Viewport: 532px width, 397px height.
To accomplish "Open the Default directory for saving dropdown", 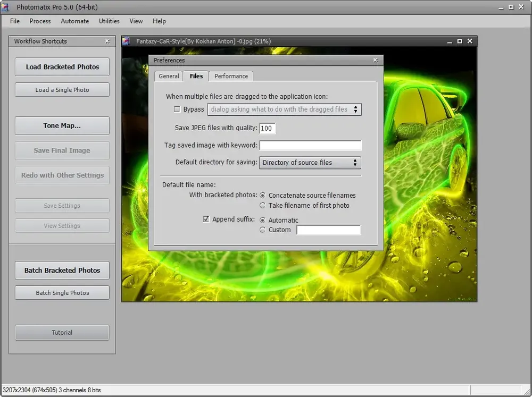I will coord(310,163).
